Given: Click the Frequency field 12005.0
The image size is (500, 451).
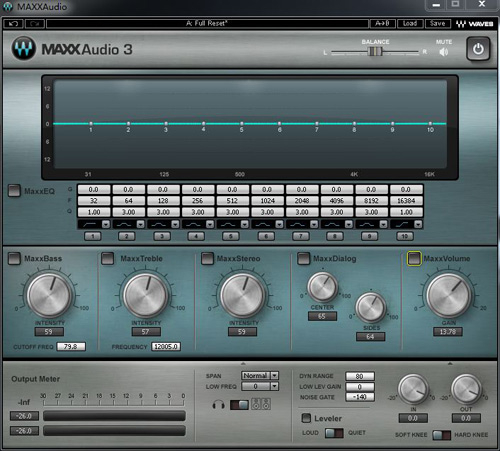Looking at the screenshot, I should point(166,347).
